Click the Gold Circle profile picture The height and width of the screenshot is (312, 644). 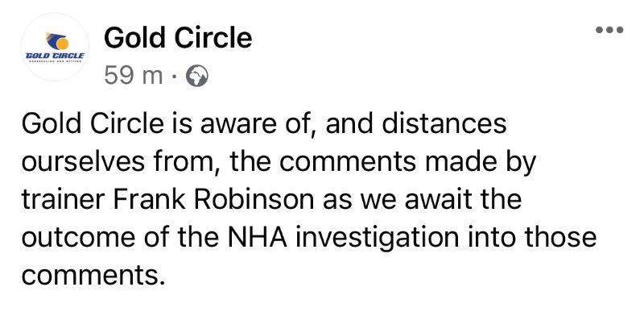coord(55,47)
